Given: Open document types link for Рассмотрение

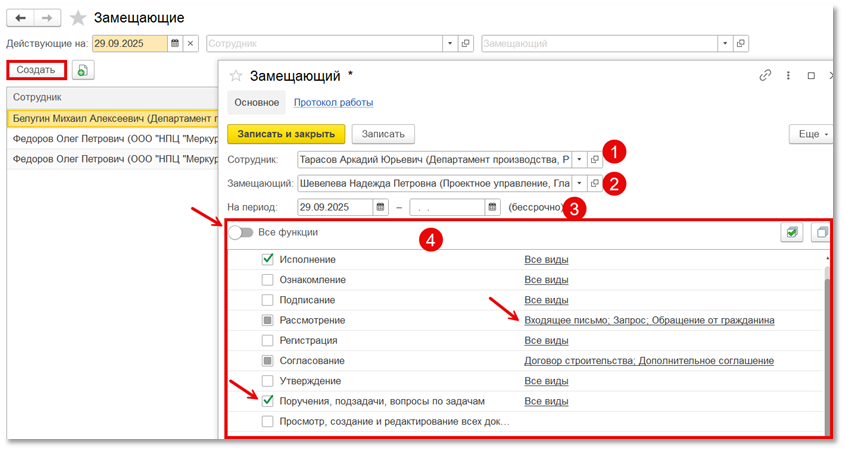Looking at the screenshot, I should tap(649, 320).
